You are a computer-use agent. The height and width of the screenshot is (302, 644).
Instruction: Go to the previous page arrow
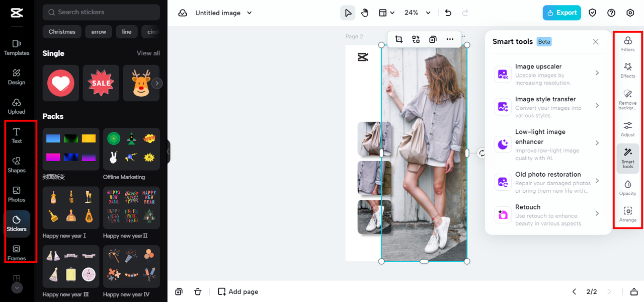[x=574, y=291]
